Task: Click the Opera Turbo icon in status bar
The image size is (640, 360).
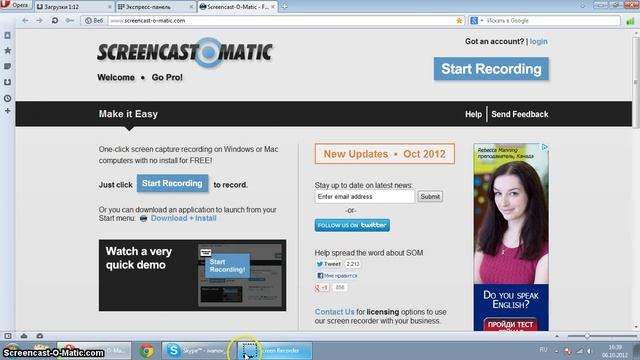Action: [40, 336]
